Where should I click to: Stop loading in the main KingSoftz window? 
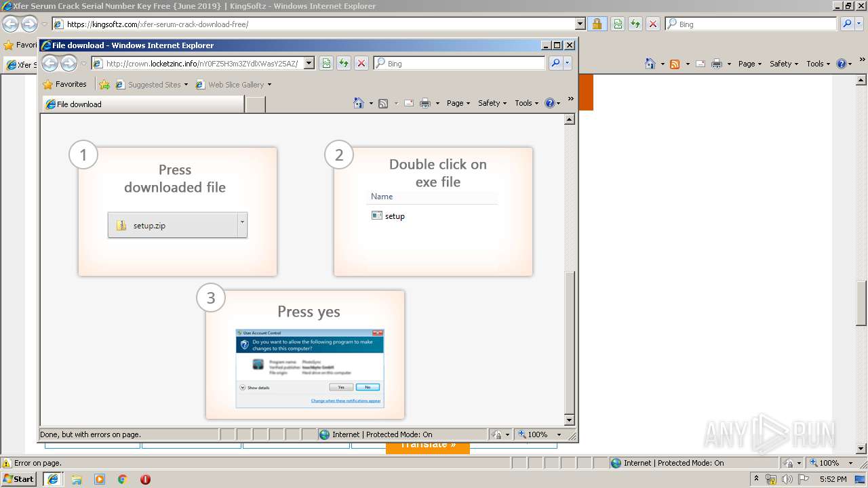click(653, 24)
